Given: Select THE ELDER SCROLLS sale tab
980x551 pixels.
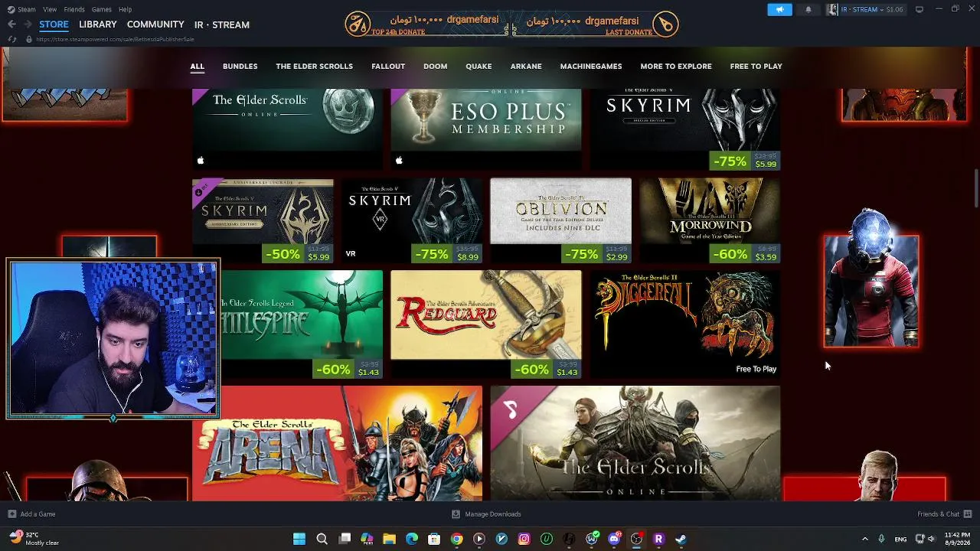Looking at the screenshot, I should tap(314, 67).
